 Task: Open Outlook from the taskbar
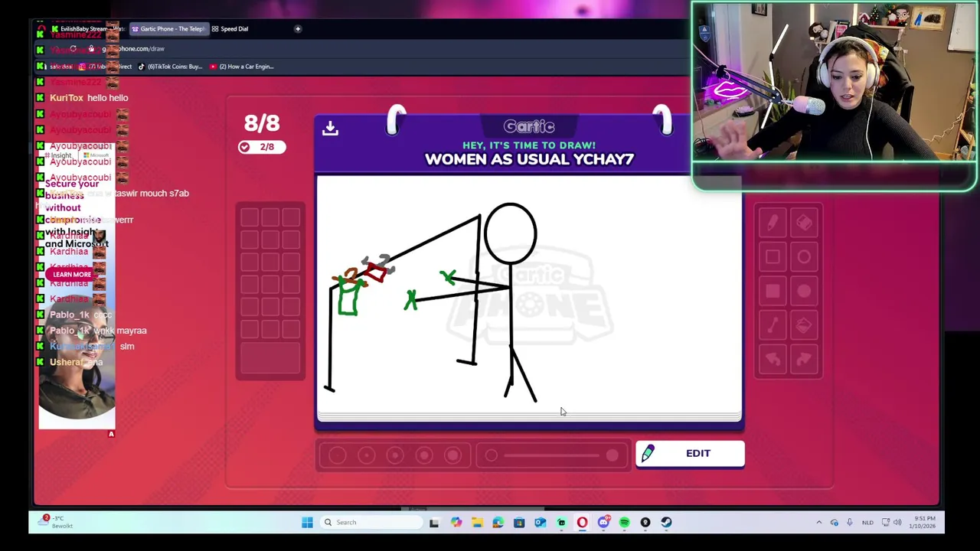tap(541, 523)
